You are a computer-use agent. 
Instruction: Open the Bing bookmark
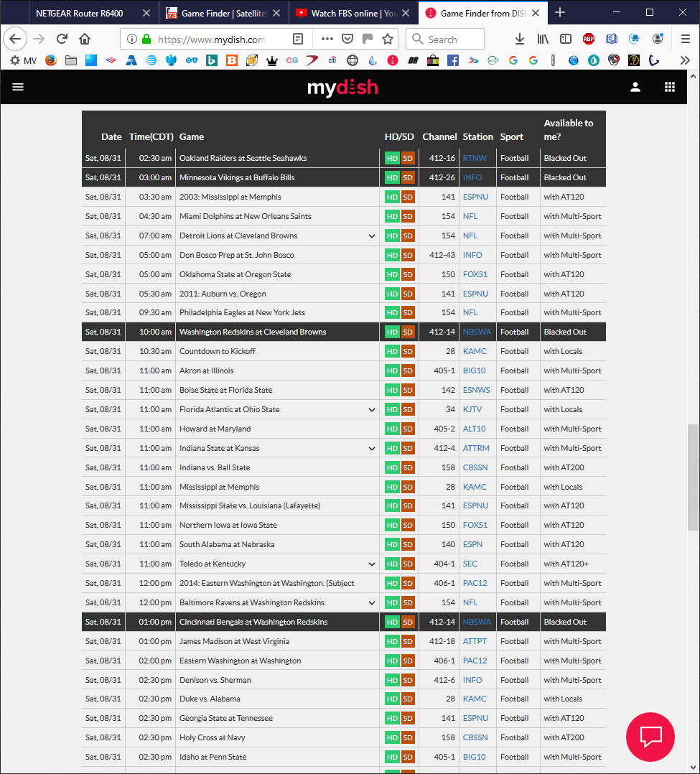pyautogui.click(x=212, y=60)
